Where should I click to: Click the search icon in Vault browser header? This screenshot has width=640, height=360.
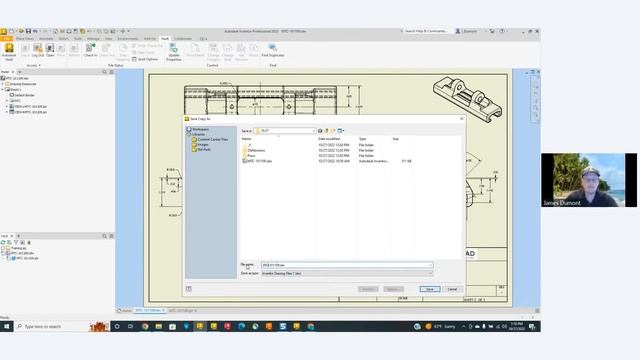point(104,236)
